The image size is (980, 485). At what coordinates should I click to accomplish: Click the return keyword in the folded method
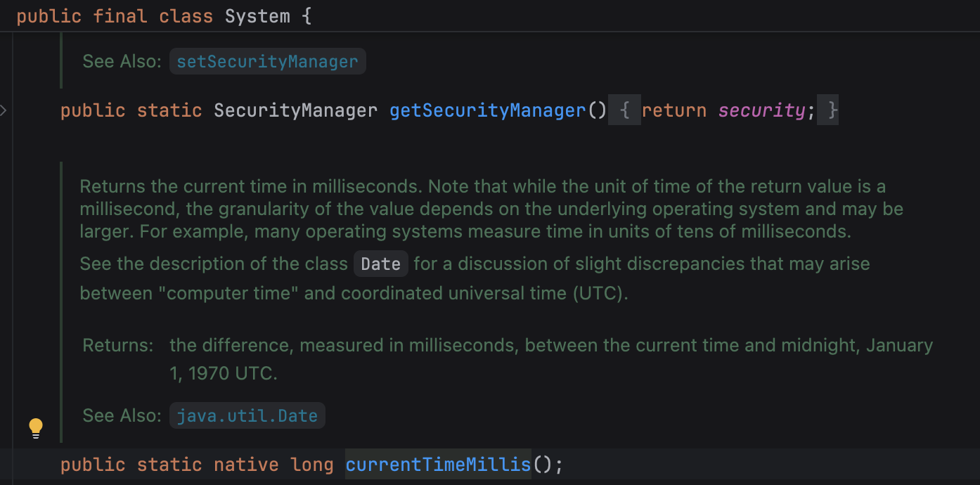click(673, 111)
